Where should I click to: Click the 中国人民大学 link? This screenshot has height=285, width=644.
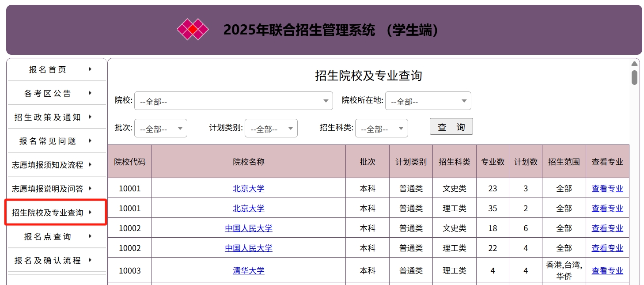click(248, 228)
